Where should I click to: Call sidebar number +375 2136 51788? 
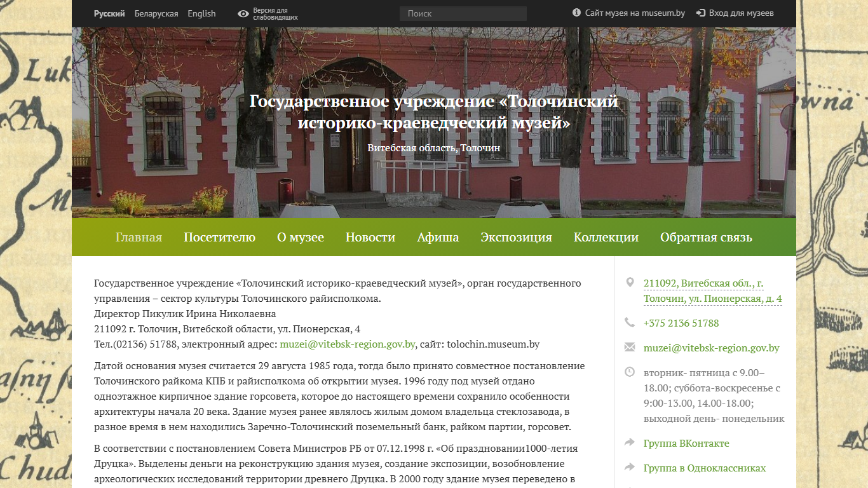tap(681, 323)
